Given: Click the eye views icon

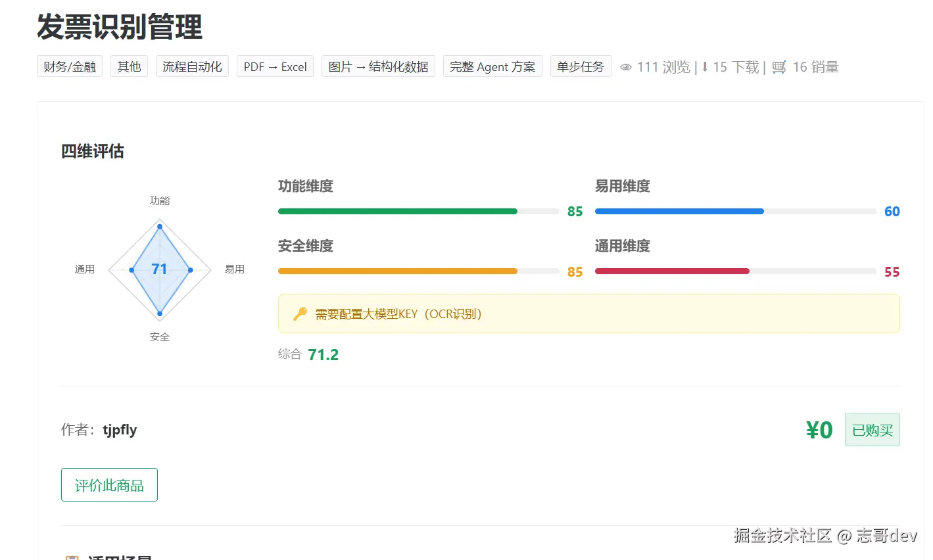Looking at the screenshot, I should [626, 67].
